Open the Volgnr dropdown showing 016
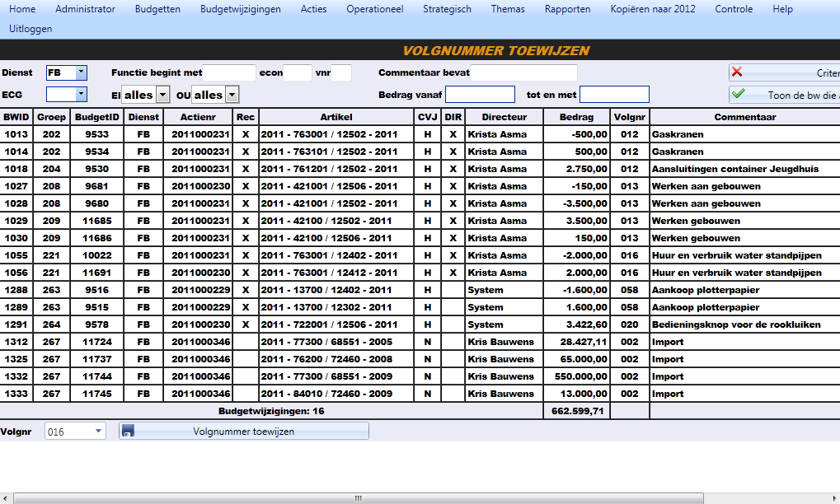Screen dimensions: 840x504 98,431
